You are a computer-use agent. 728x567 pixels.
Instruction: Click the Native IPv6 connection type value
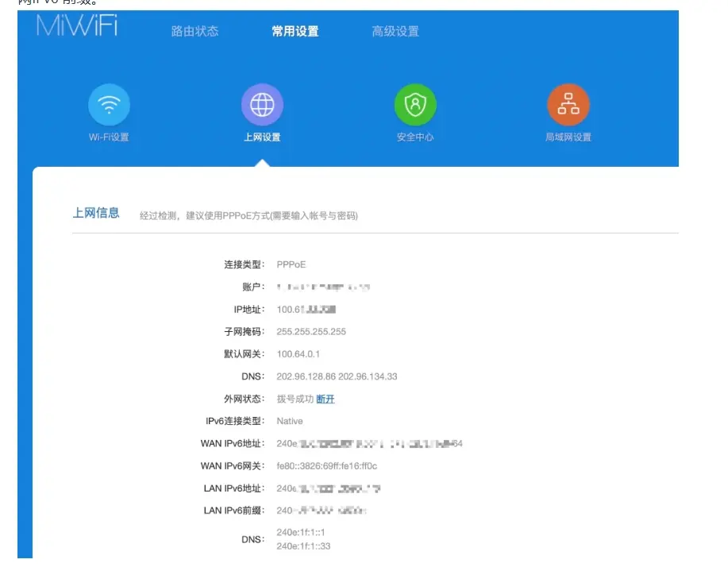[x=290, y=421]
